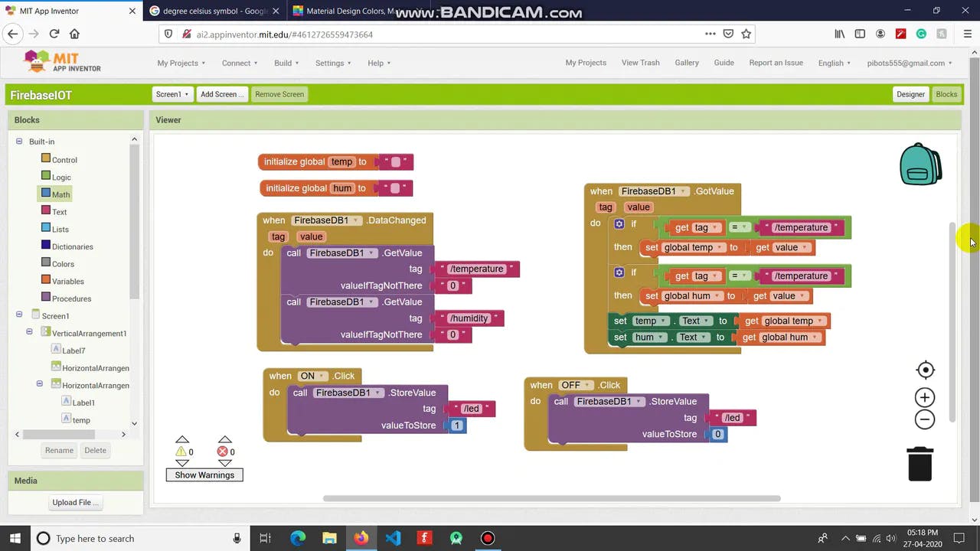Image resolution: width=980 pixels, height=551 pixels.
Task: Recenter blocks with the crosshair control
Action: click(925, 370)
